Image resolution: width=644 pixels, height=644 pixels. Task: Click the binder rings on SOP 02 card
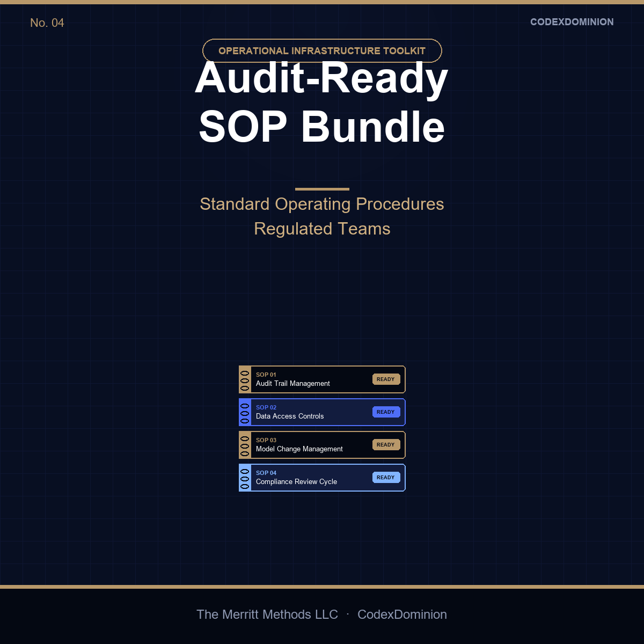245,413
